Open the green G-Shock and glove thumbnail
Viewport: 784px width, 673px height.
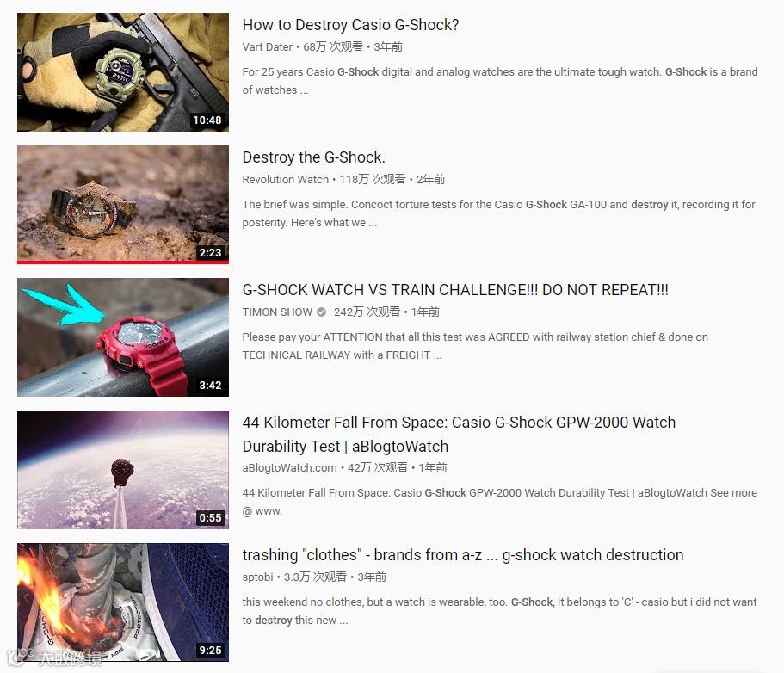click(123, 72)
